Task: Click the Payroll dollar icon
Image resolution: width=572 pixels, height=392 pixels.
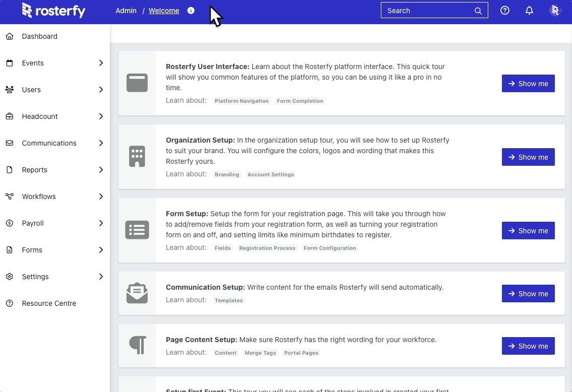Action: point(10,223)
